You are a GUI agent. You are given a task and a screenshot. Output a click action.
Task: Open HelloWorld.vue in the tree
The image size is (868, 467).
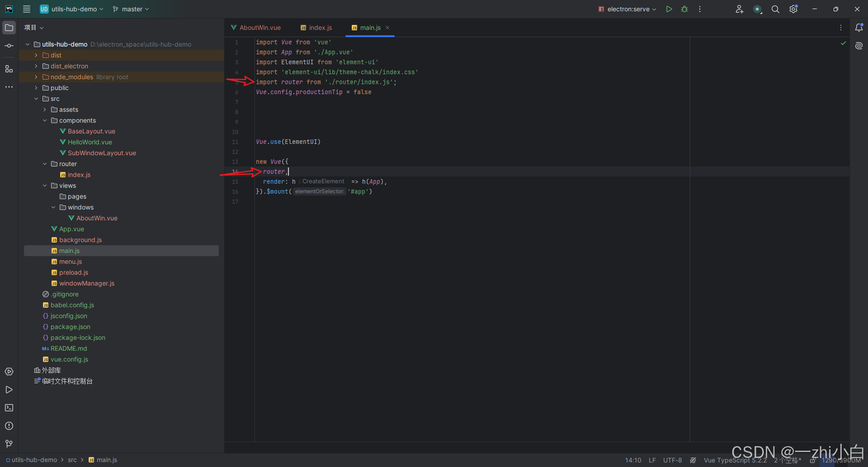click(90, 142)
